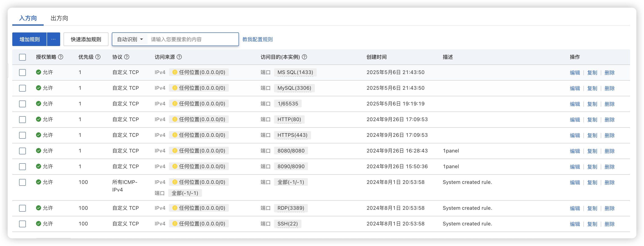Screen dimensions: 644x246
Task: Click the 增加规则 button
Action: pos(29,39)
